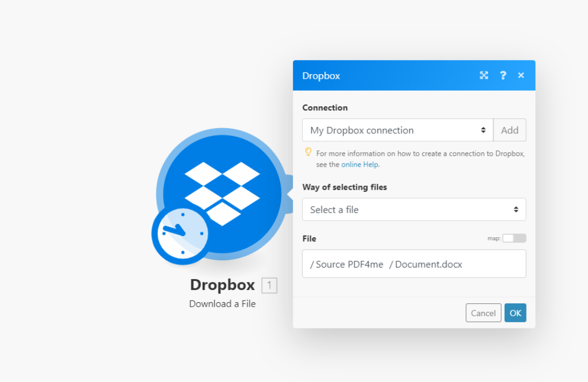This screenshot has width=588, height=382.
Task: Click the Download a File module caption
Action: [x=222, y=304]
